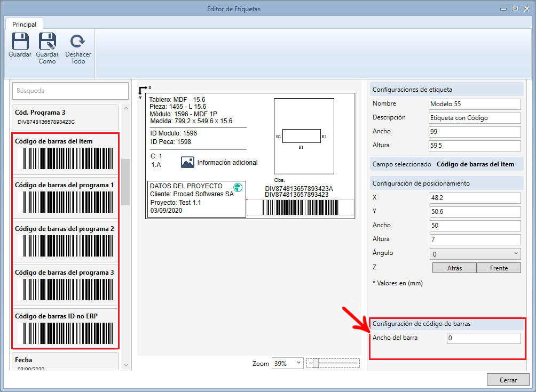Click the Atrás button

click(454, 268)
